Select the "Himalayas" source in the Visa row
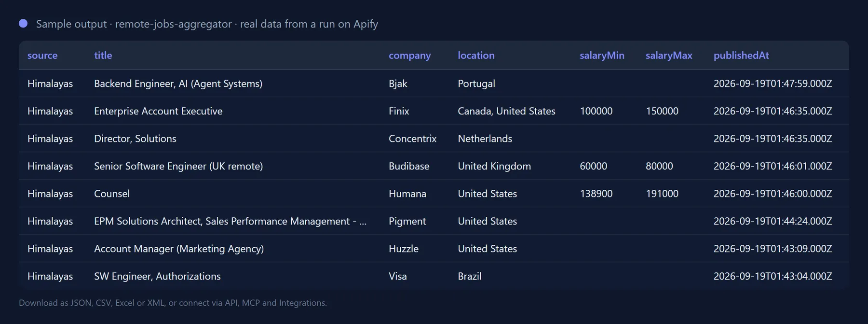Screen dimensions: 868x324 50,276
